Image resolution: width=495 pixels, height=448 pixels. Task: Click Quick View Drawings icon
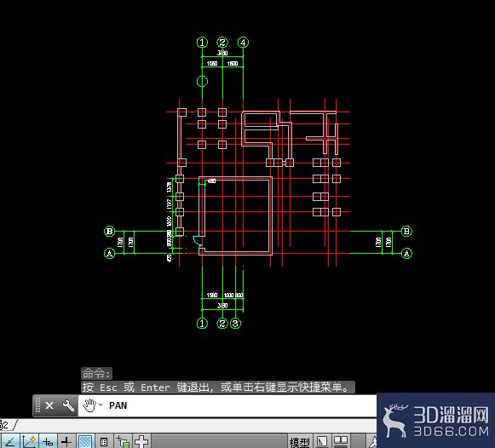(341, 442)
